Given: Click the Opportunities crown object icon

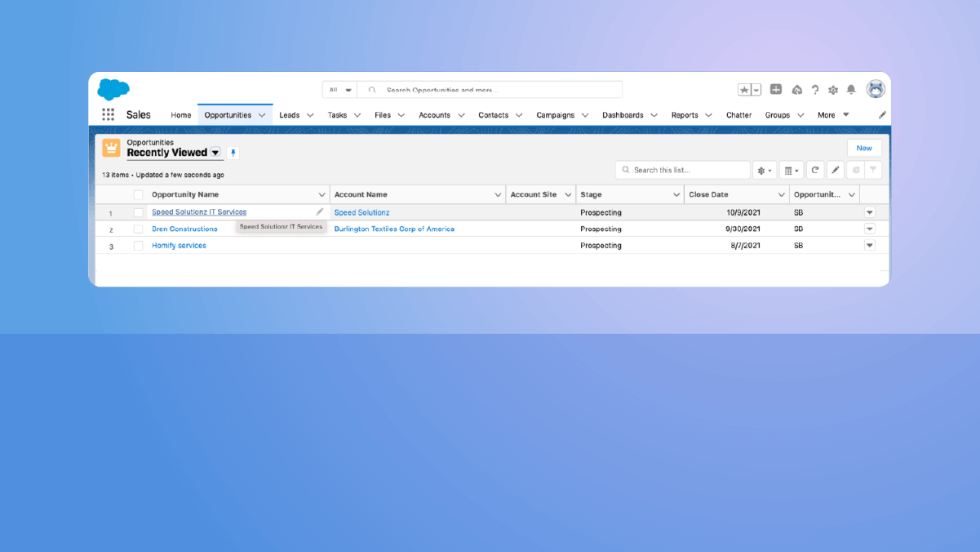Looking at the screenshot, I should [111, 148].
